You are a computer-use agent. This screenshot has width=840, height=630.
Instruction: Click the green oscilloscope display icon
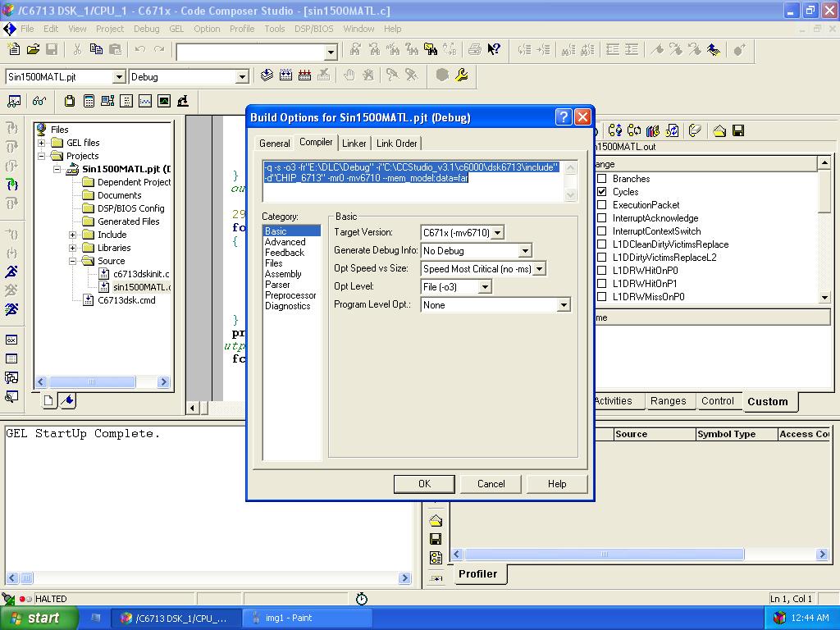pos(164,101)
